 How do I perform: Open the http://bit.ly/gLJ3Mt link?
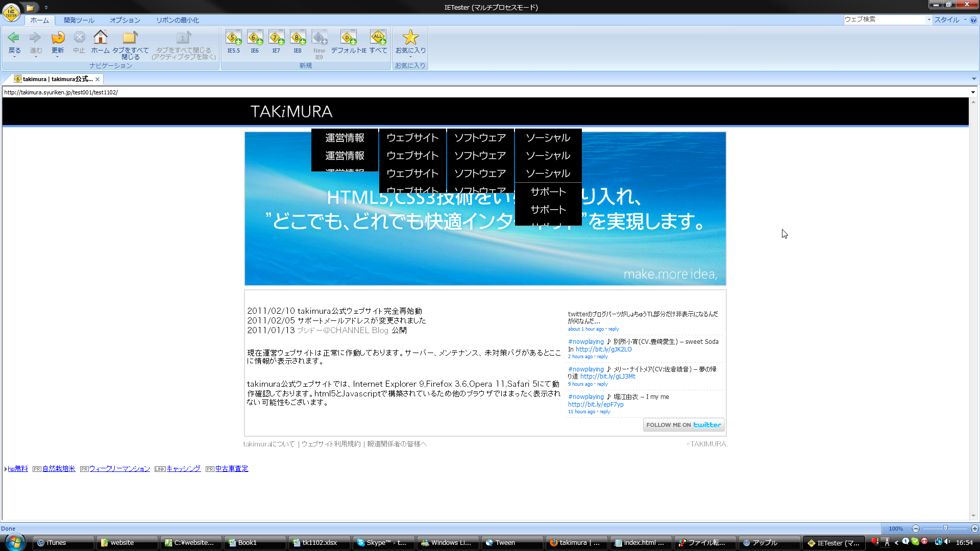[608, 377]
